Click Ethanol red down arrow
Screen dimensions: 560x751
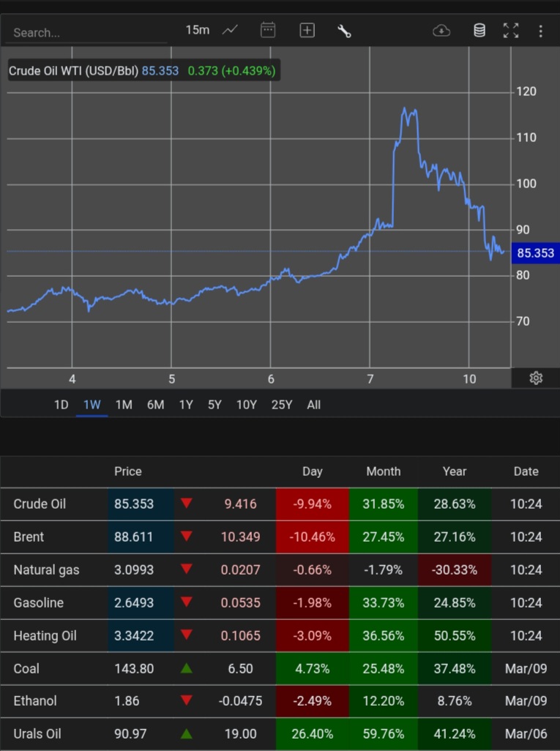[187, 700]
